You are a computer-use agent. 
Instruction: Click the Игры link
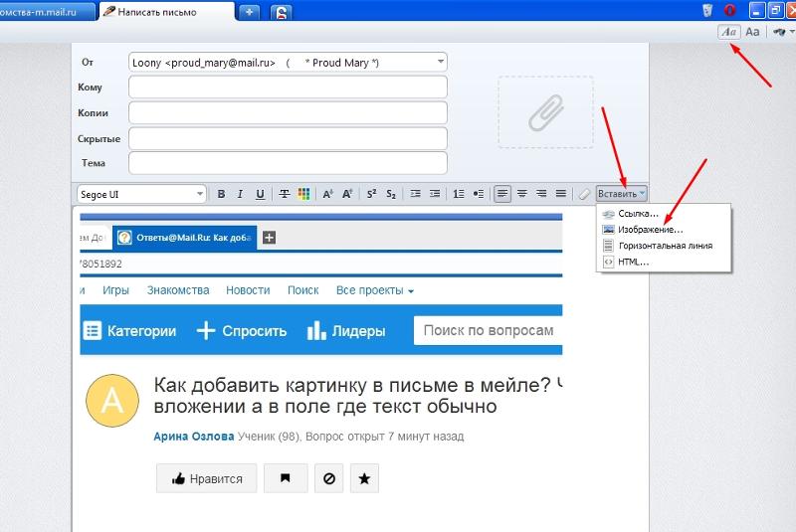tap(115, 290)
